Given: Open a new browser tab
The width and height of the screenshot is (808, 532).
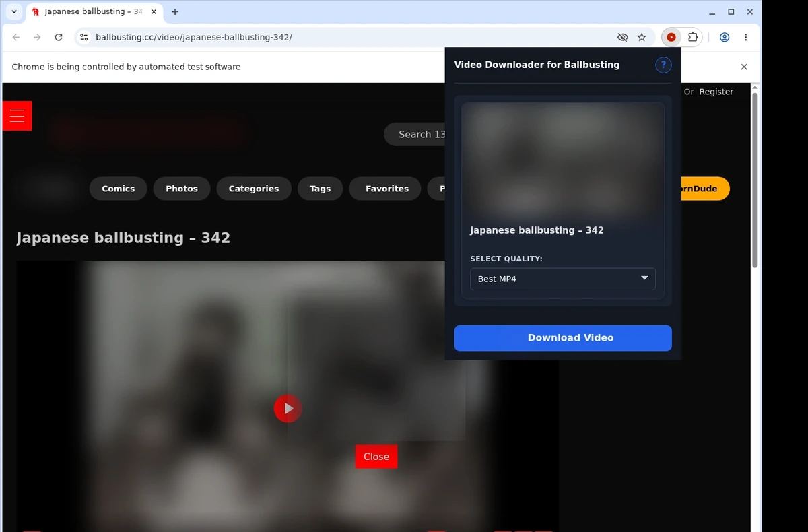Looking at the screenshot, I should [175, 12].
